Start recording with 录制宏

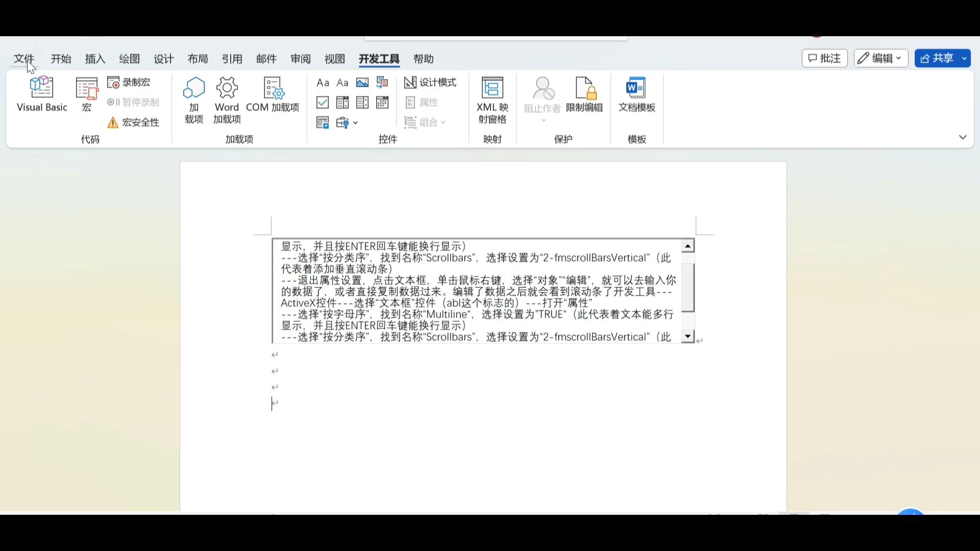coord(130,83)
